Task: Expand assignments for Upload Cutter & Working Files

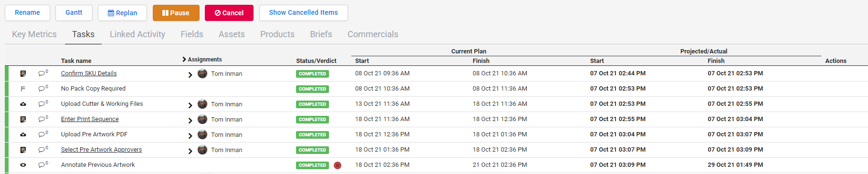Action: point(190,105)
